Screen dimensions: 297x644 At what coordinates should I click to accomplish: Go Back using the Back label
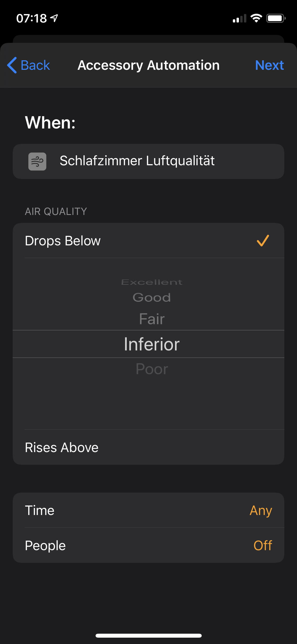pos(35,65)
